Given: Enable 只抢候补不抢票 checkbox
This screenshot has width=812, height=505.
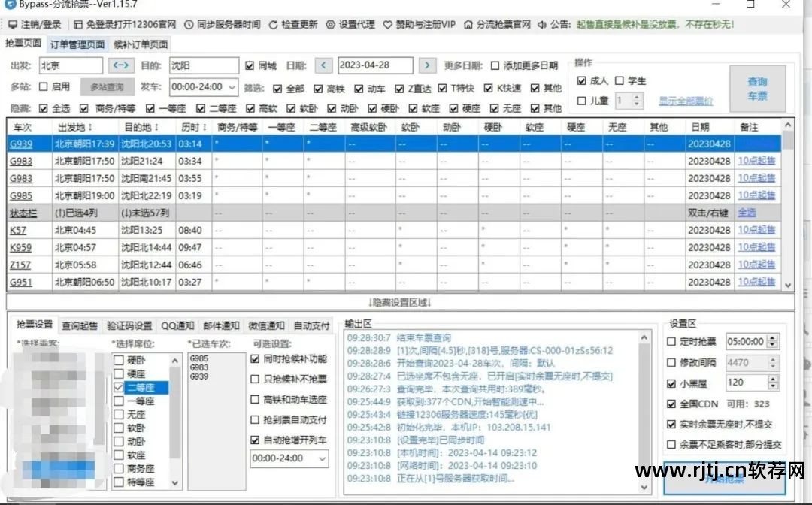Looking at the screenshot, I should click(x=255, y=379).
